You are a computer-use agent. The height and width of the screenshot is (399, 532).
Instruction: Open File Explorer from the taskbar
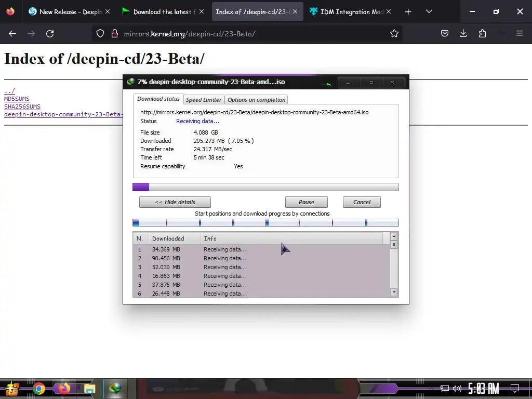pyautogui.click(x=89, y=389)
